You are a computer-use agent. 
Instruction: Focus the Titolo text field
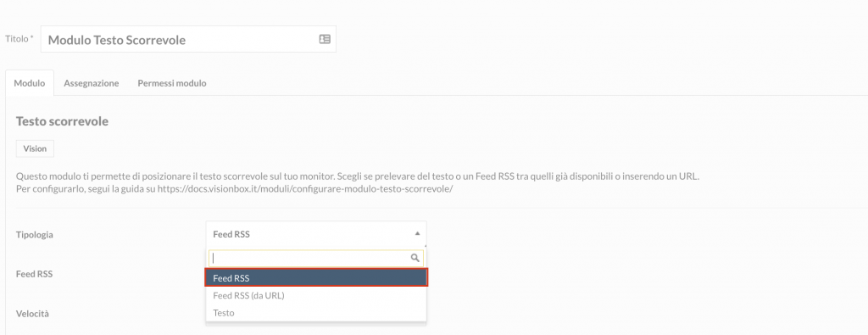pyautogui.click(x=188, y=40)
